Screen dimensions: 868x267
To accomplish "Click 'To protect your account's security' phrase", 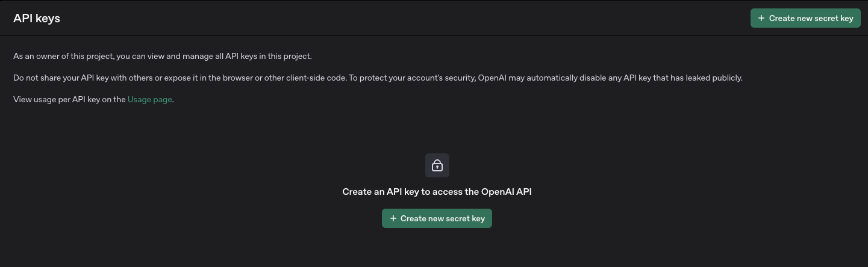I will (411, 78).
